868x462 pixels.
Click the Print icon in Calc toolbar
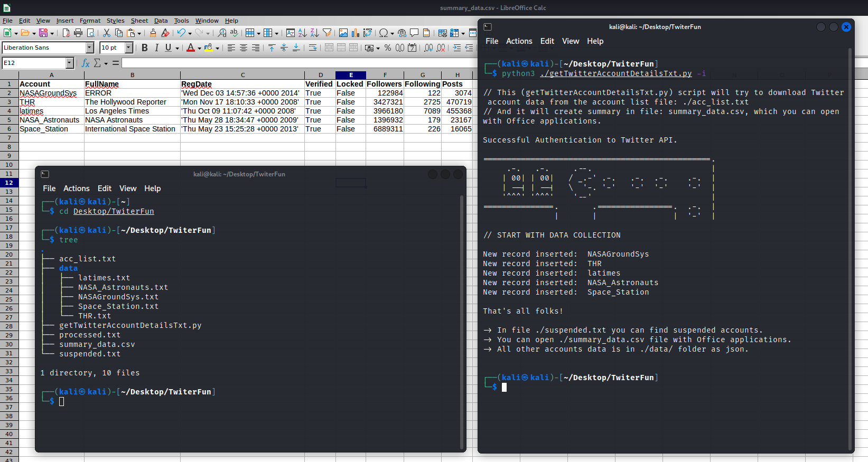click(78, 33)
